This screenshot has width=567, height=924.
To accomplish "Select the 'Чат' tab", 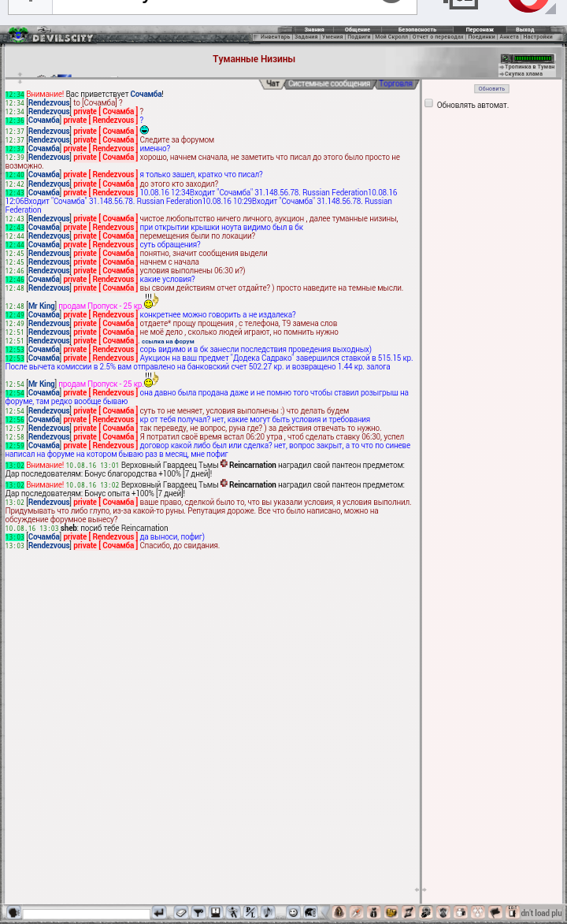I will point(272,83).
